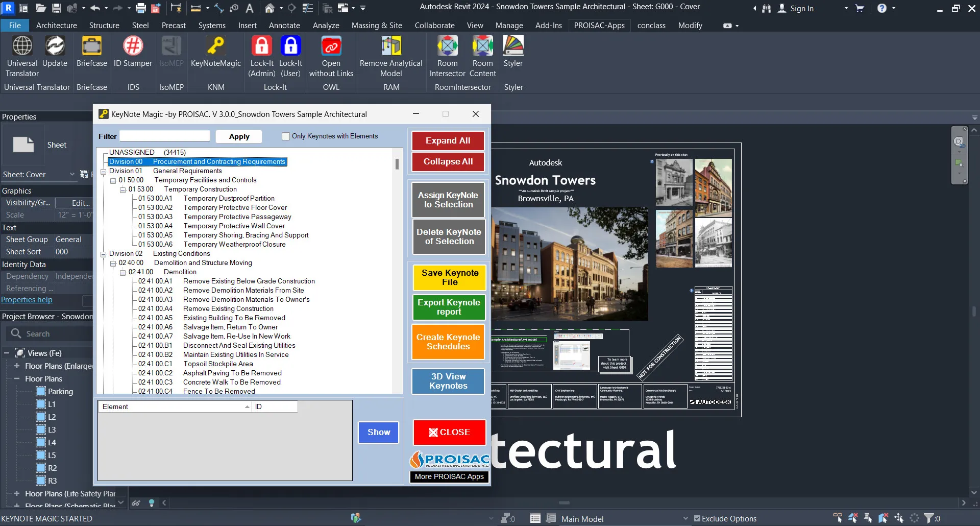The image size is (980, 526).
Task: Run the Update translator tool
Action: 55,51
